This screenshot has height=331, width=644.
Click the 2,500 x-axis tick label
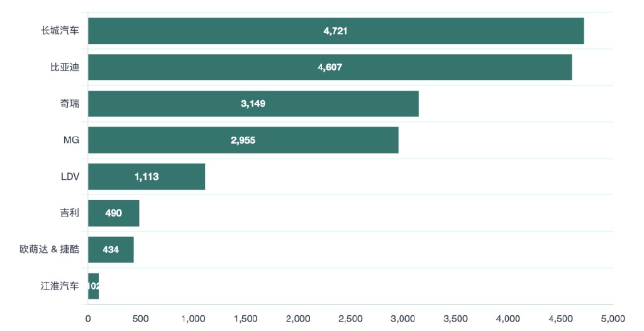(x=350, y=318)
